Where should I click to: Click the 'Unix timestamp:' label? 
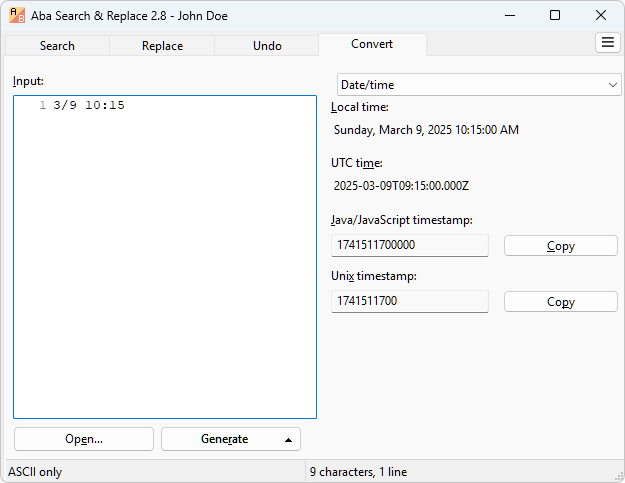374,276
